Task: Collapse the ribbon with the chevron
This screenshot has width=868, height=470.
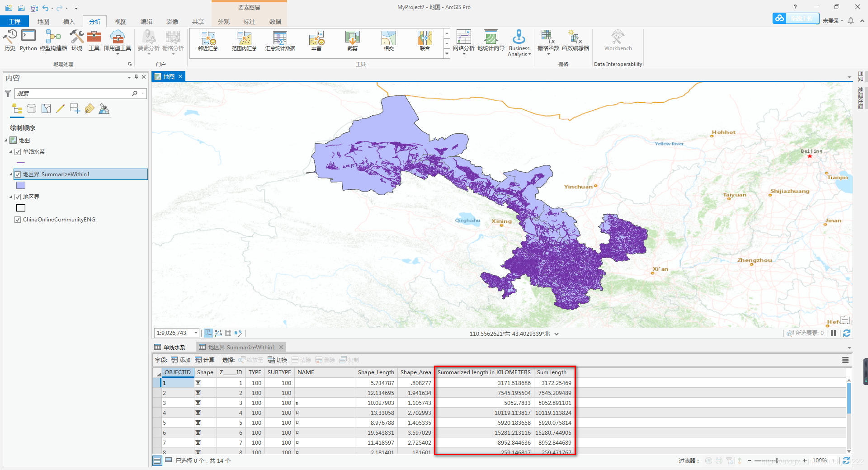Action: (862, 21)
